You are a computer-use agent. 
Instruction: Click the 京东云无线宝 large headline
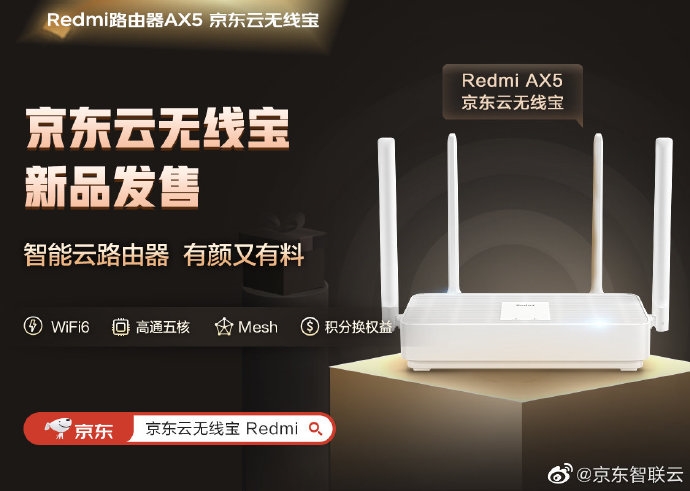point(158,128)
